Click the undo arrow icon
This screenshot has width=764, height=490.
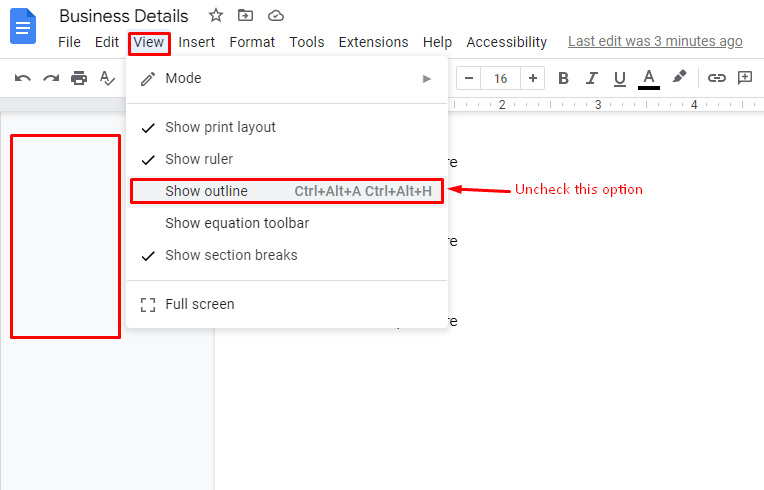coord(22,78)
